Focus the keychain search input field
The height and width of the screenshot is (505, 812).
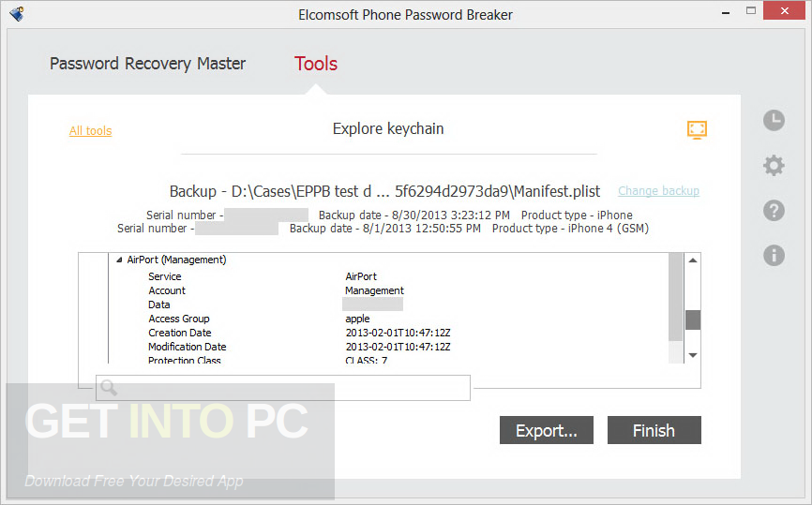click(x=283, y=388)
